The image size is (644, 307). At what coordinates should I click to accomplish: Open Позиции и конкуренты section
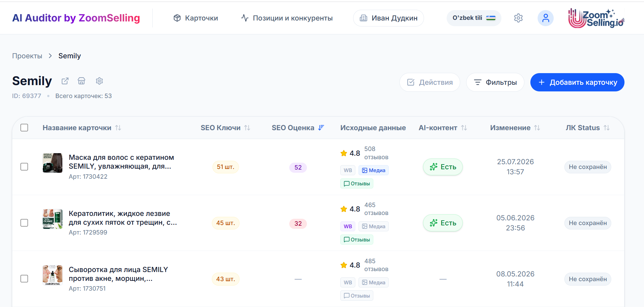point(287,18)
